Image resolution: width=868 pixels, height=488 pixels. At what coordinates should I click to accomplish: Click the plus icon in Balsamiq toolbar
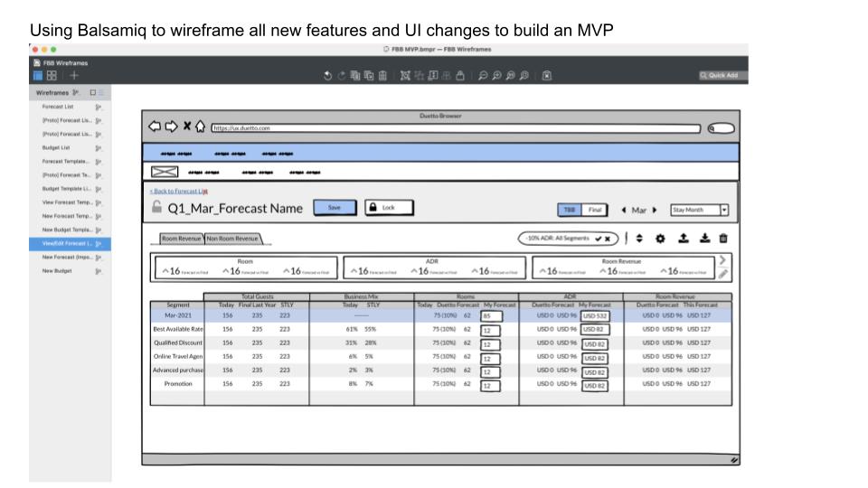pyautogui.click(x=75, y=76)
